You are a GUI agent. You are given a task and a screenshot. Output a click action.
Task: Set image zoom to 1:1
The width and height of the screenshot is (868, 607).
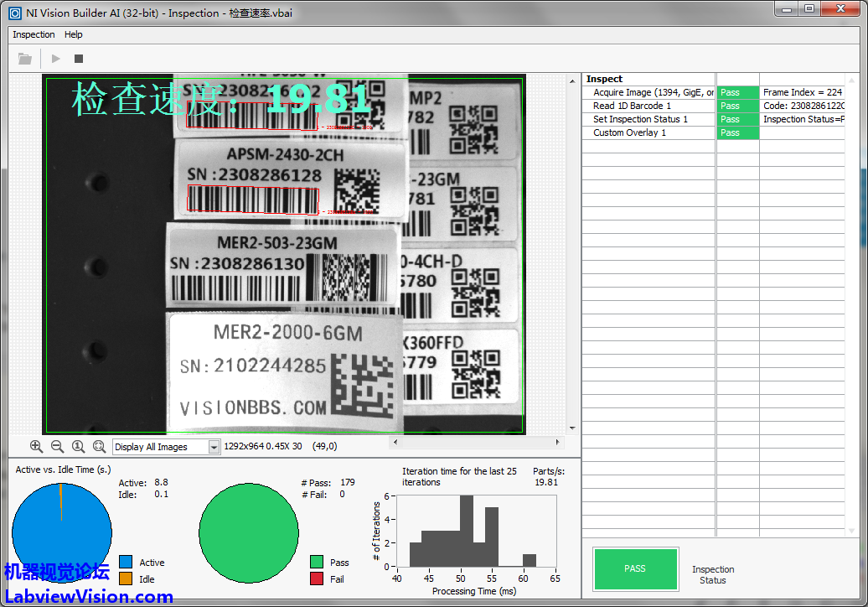78,447
